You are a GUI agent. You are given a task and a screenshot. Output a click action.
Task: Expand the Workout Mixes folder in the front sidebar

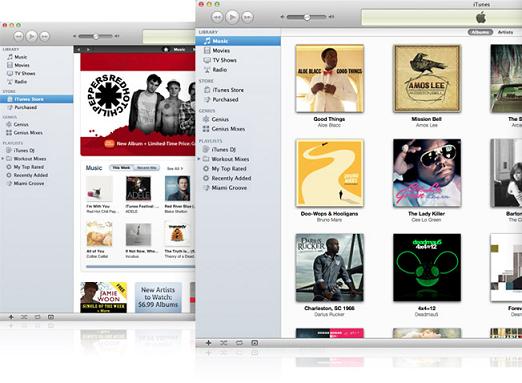pyautogui.click(x=199, y=159)
